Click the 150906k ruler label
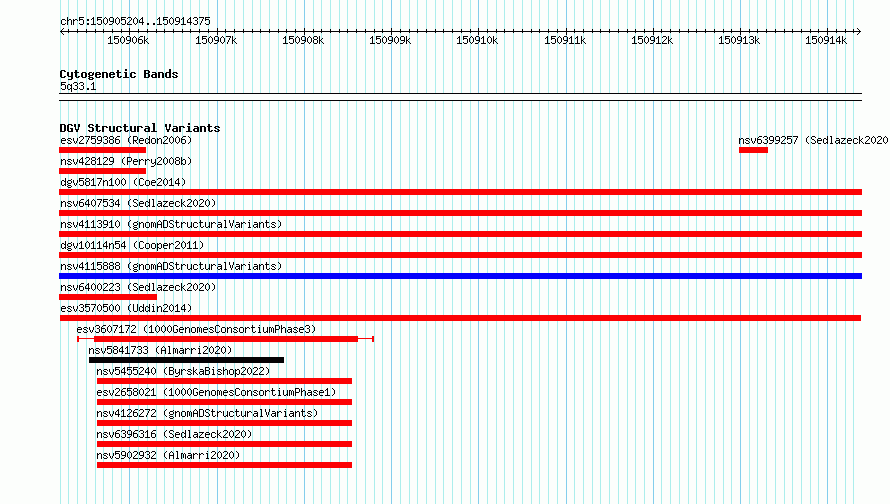The height and width of the screenshot is (504, 890). pos(128,40)
